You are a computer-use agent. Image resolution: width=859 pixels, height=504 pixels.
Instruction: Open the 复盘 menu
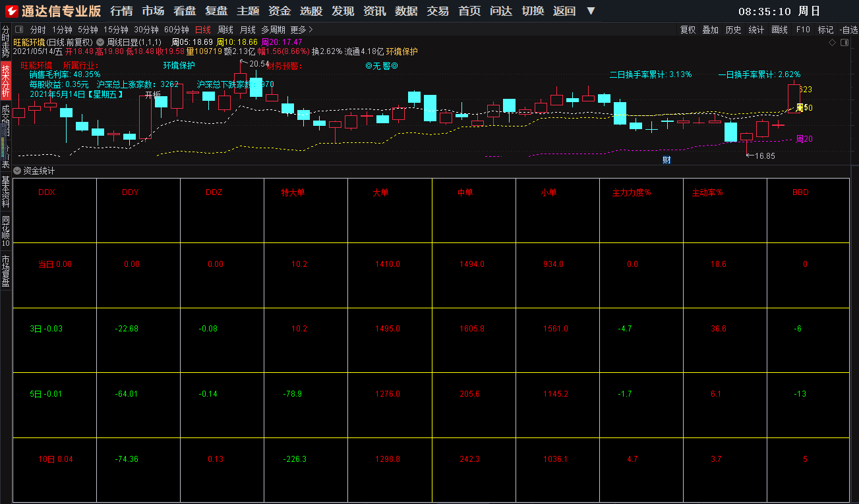tap(216, 11)
